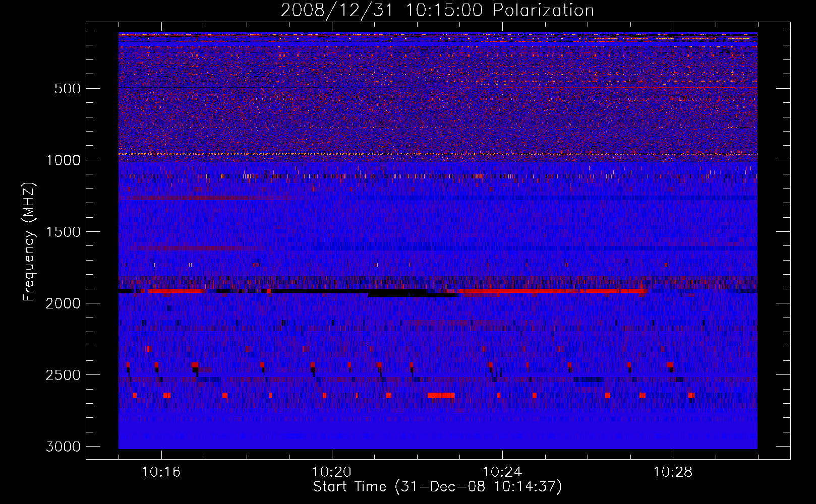Select the 2000 frequency tick label
The height and width of the screenshot is (504, 816).
click(x=63, y=303)
